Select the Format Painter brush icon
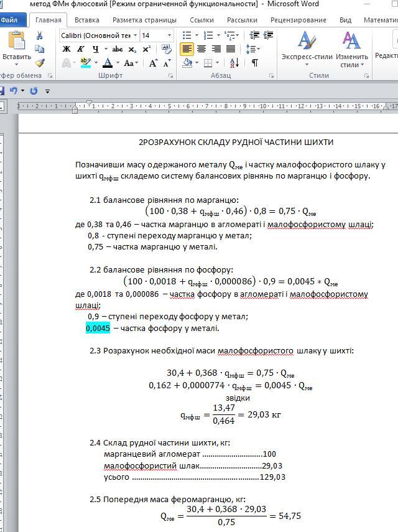 40,63
